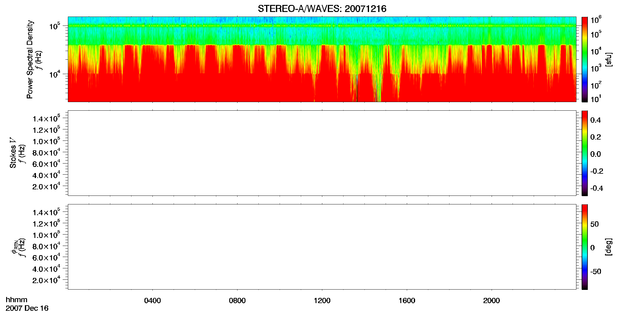644x332 pixels.
Task: Click the 6.0×10^4 tick on the φ RTN axis
Action: (x=46, y=257)
